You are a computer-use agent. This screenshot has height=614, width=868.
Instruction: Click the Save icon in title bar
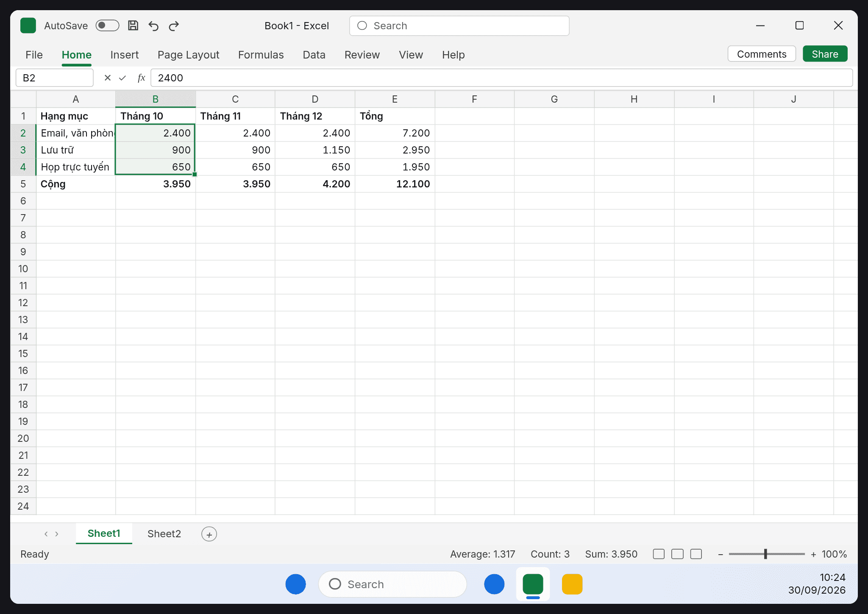click(x=133, y=25)
